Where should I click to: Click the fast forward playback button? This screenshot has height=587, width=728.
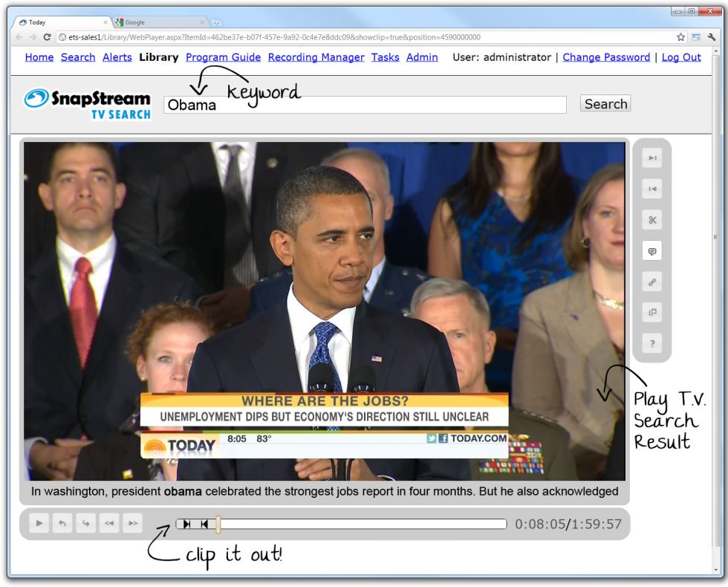click(132, 524)
